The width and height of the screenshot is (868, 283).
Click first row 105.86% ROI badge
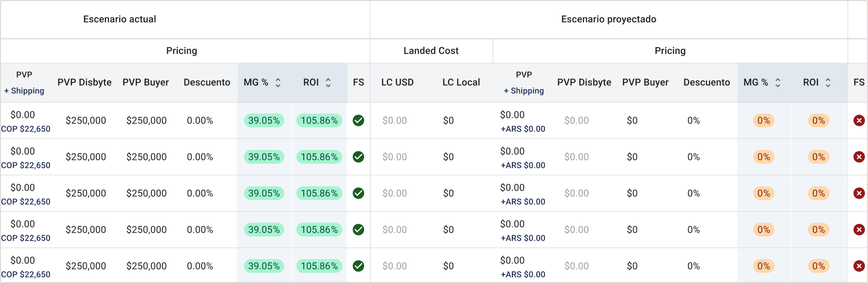point(319,120)
